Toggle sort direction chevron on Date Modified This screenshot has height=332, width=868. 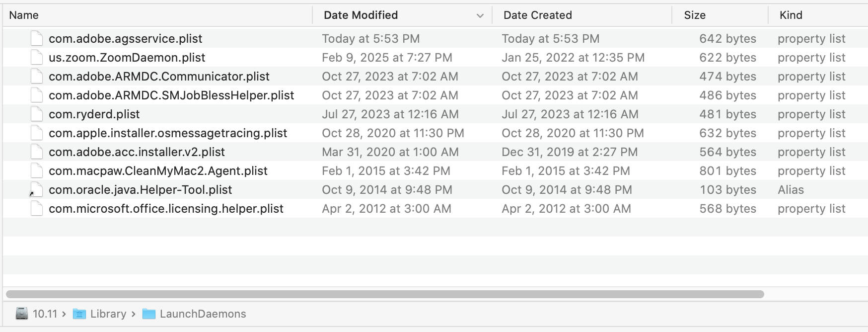[x=480, y=15]
